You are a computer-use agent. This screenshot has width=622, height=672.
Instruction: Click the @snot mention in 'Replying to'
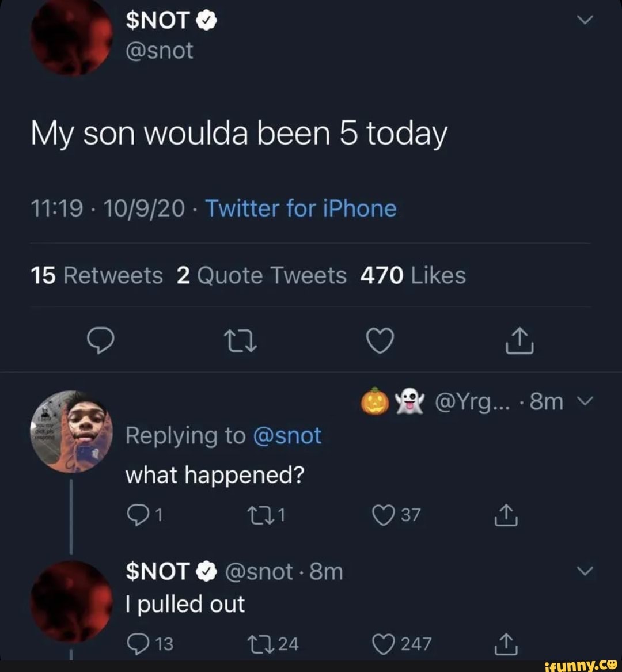click(x=286, y=436)
